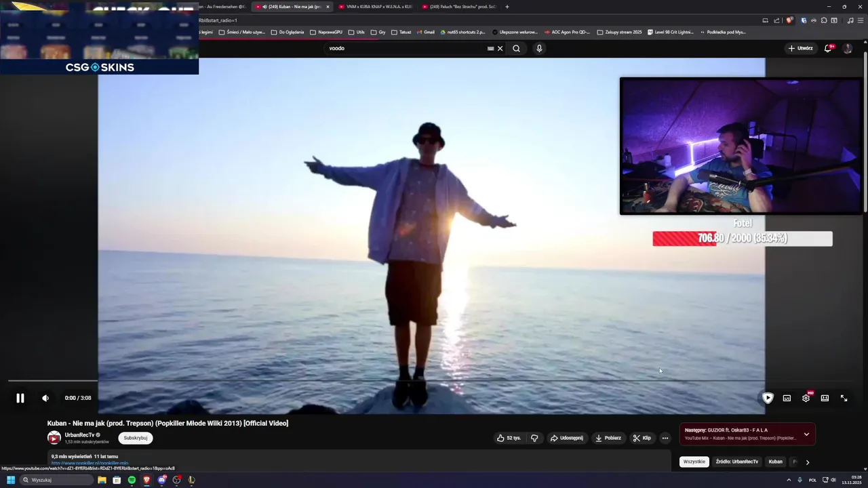Open the Gry bookmark folder
The height and width of the screenshot is (488, 868).
378,32
